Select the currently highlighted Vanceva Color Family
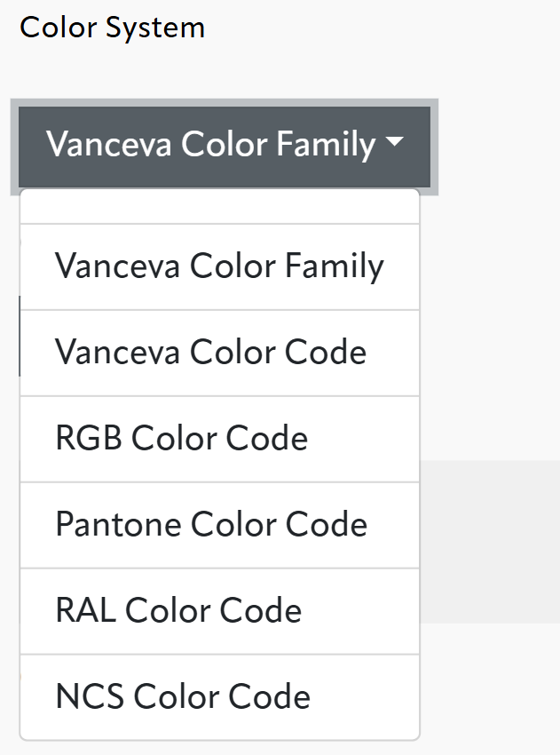 218,266
